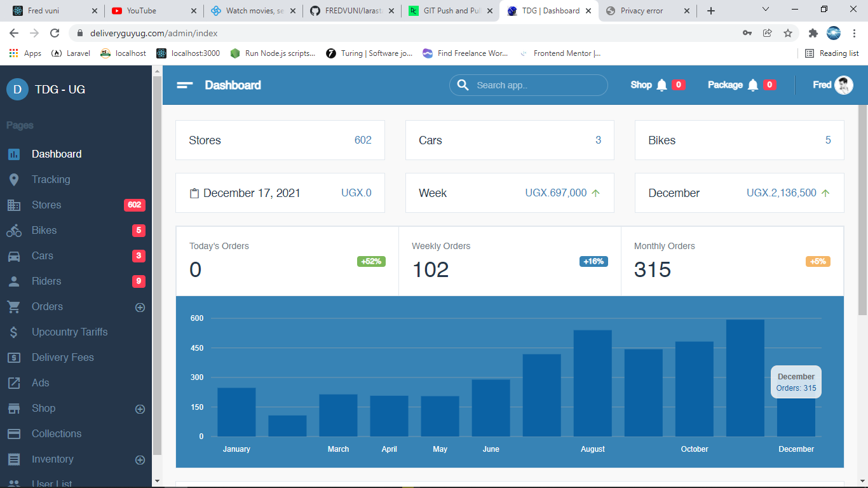Expand the Shop submenu in sidebar
This screenshot has width=868, height=488.
[x=140, y=409]
